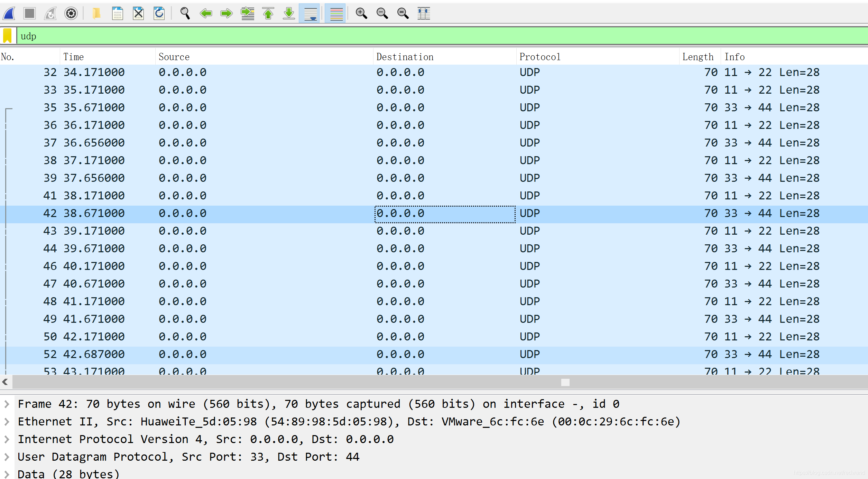The image size is (868, 479).
Task: Click UDP Src Port 33 line
Action: pyautogui.click(x=188, y=457)
